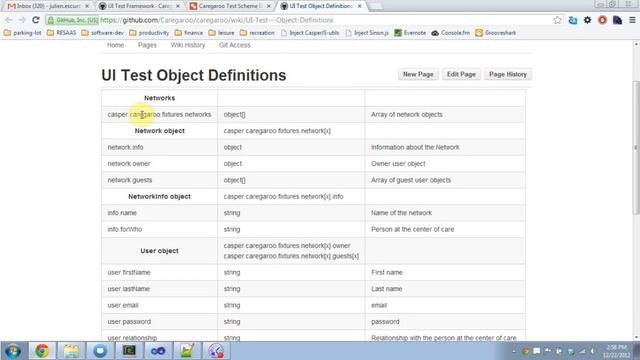
Task: Click the 'user.firstName' table cell
Action: click(x=160, y=272)
